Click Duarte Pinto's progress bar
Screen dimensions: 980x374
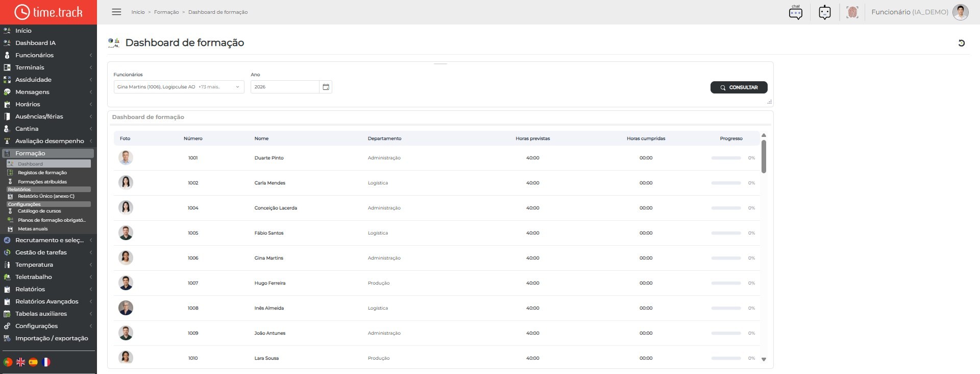tap(726, 158)
